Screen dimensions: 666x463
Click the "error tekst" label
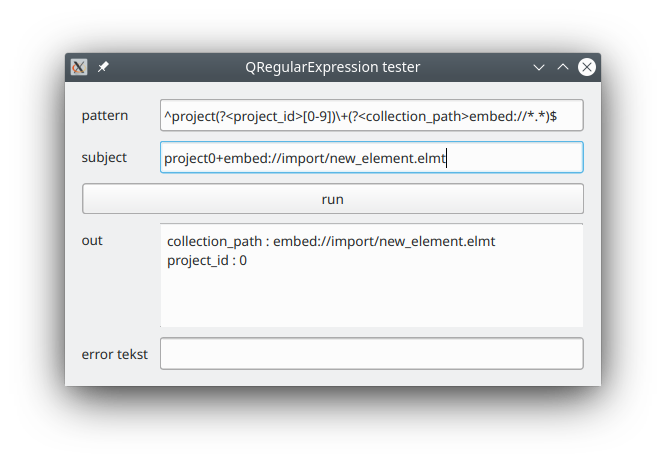(115, 354)
